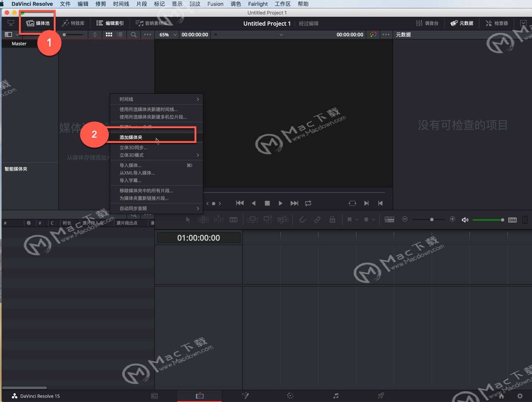Image resolution: width=532 pixels, height=402 pixels.
Task: Open the Fusion menu in menu bar
Action: pos(215,4)
